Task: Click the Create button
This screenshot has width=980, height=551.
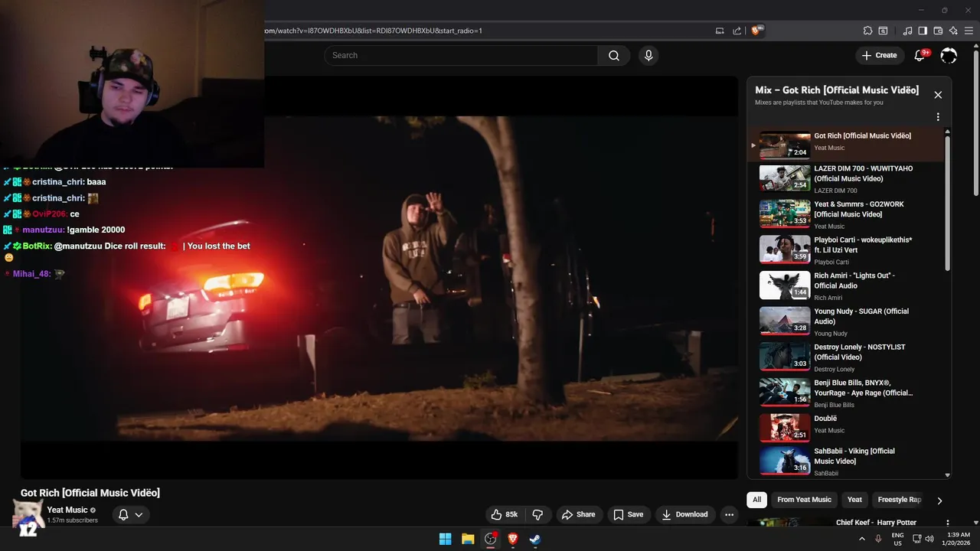Action: (x=879, y=55)
